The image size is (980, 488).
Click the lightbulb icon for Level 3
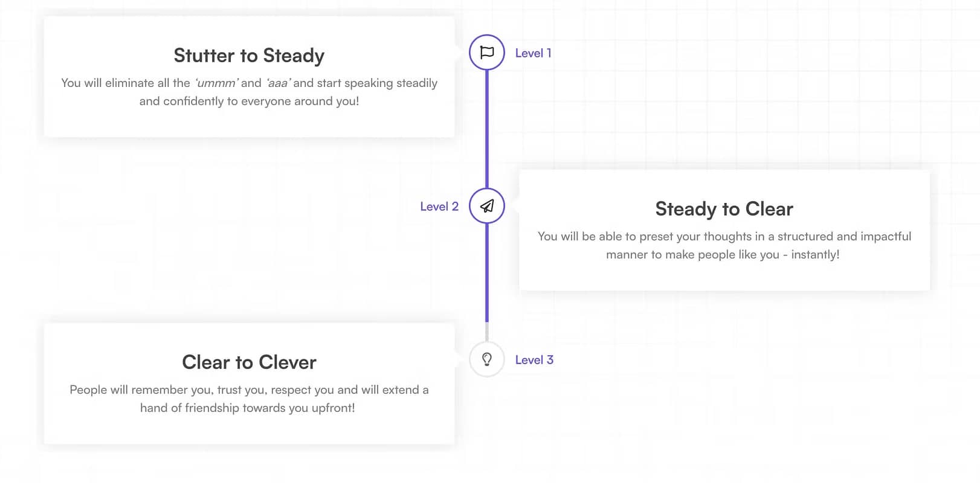tap(487, 359)
